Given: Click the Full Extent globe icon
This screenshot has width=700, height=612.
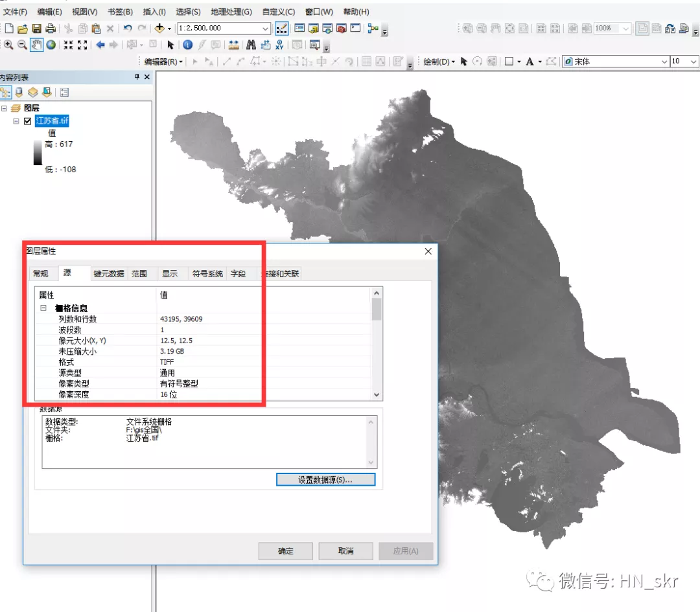Looking at the screenshot, I should (51, 45).
